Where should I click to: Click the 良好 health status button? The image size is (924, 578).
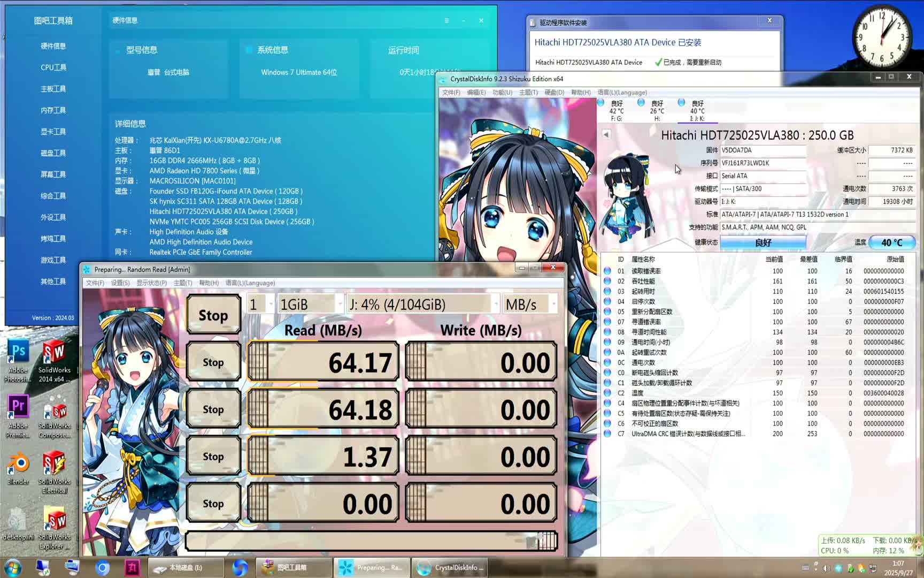[763, 242]
